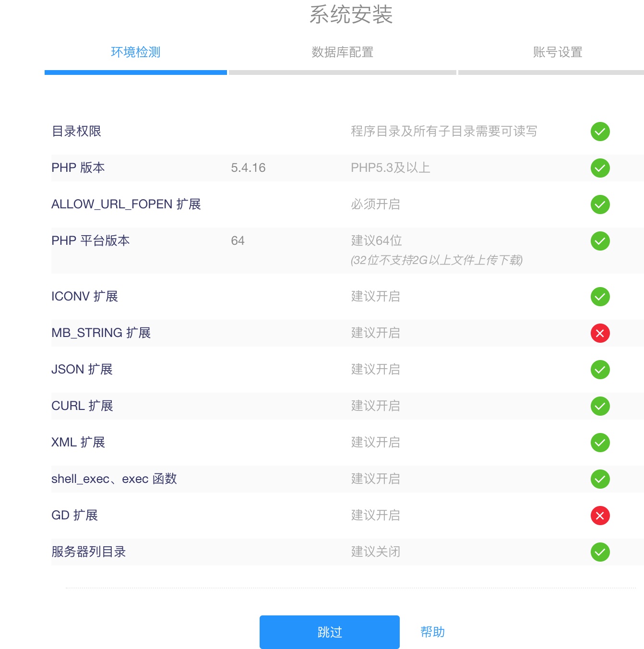Click the blue progress bar under 环境检测
Viewport: 644px width, 649px height.
tap(135, 72)
